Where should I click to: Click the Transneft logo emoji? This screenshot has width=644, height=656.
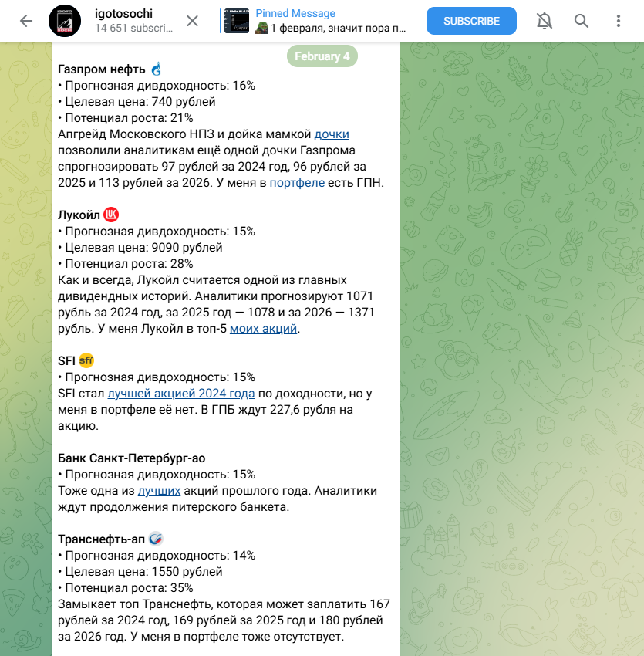click(156, 539)
